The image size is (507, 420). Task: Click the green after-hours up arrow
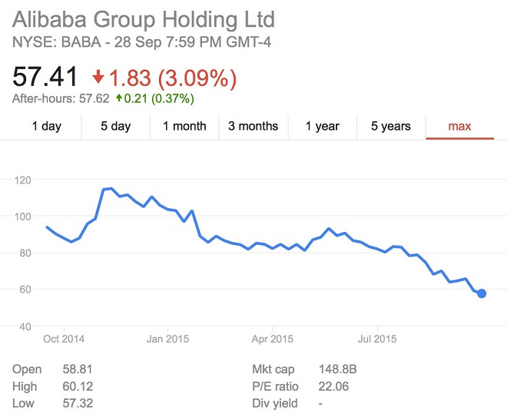click(x=120, y=98)
